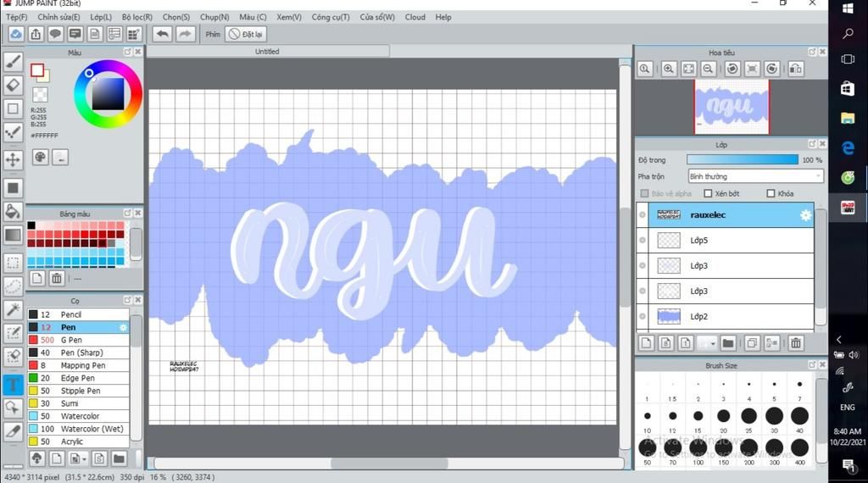Screen dimensions: 868x483
Task: Zoom in using navigator magnifier plus
Action: (x=669, y=69)
